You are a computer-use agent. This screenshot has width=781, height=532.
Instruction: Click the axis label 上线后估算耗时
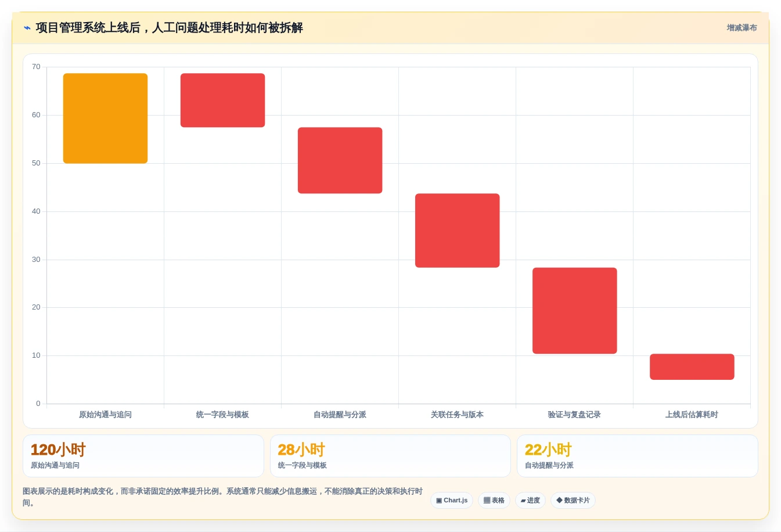point(692,415)
